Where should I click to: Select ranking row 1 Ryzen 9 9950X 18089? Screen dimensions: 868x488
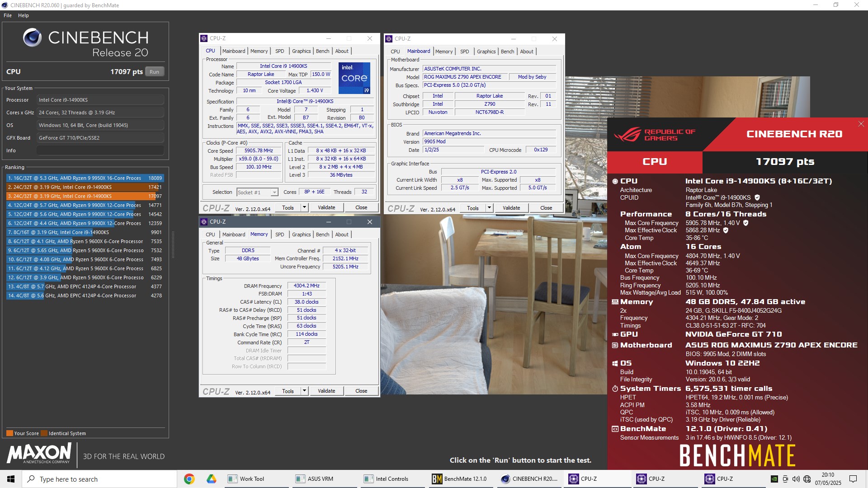coord(85,178)
